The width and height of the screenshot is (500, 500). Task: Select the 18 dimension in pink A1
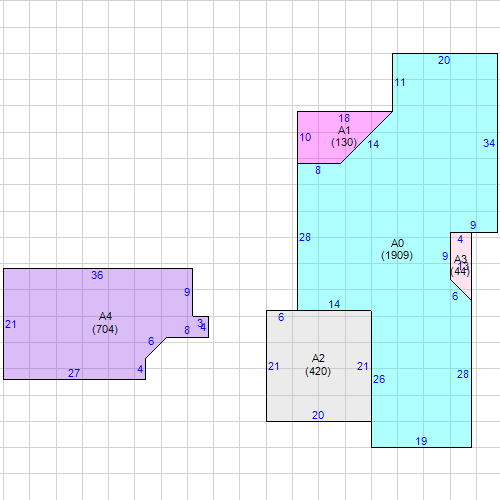(x=344, y=118)
